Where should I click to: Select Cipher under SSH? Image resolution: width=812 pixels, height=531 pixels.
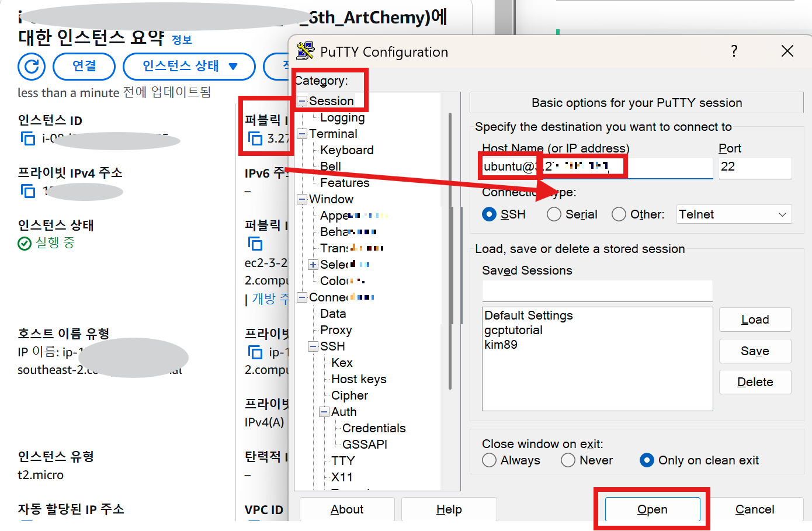click(x=349, y=395)
